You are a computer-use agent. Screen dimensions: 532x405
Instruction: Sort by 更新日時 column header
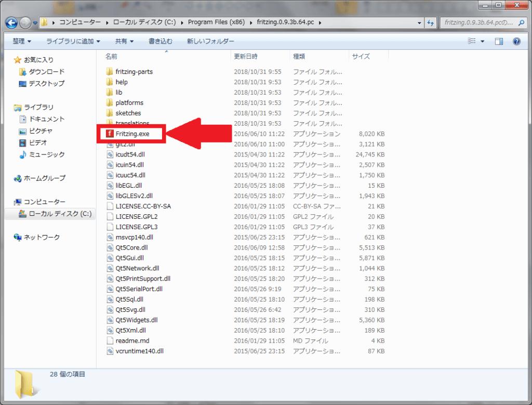[x=246, y=56]
